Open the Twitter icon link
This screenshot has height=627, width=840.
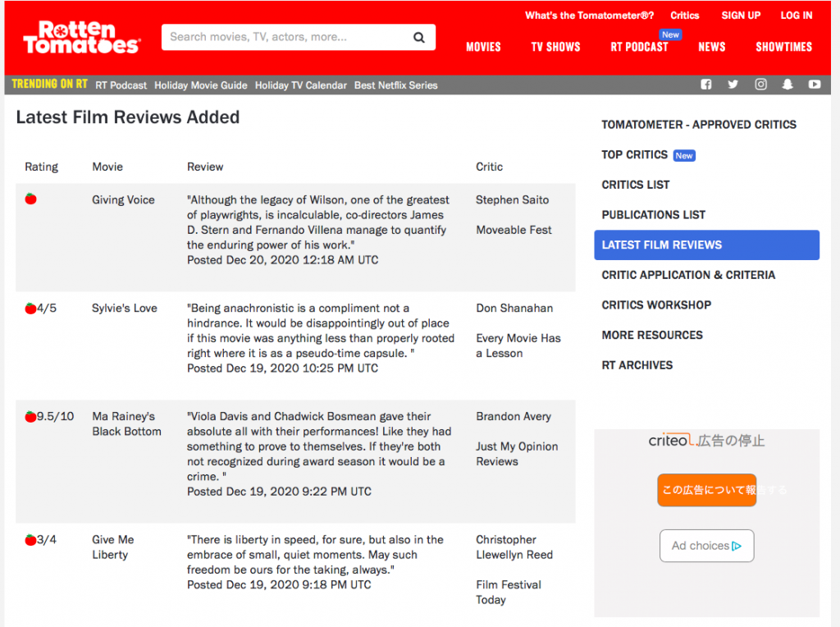coord(733,85)
